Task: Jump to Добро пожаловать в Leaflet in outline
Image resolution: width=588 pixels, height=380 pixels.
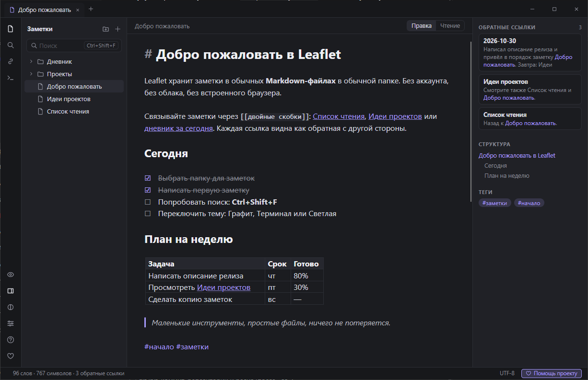Action: tap(517, 156)
